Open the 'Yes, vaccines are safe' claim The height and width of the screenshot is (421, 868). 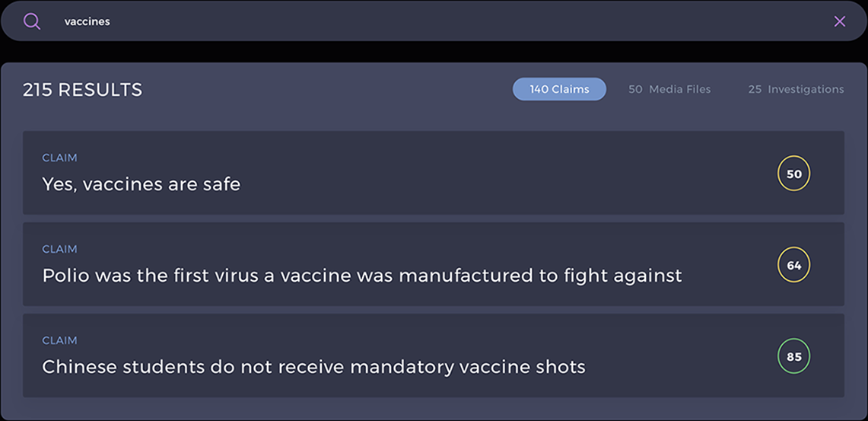pyautogui.click(x=434, y=173)
